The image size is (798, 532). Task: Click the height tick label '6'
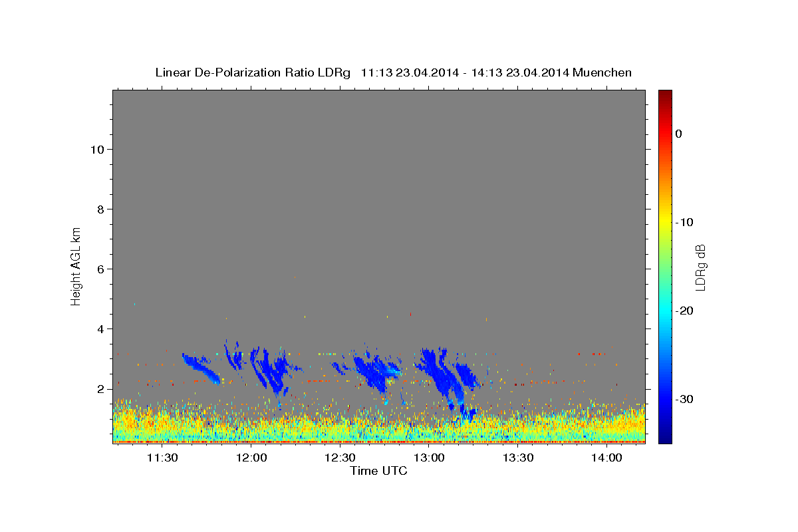100,269
